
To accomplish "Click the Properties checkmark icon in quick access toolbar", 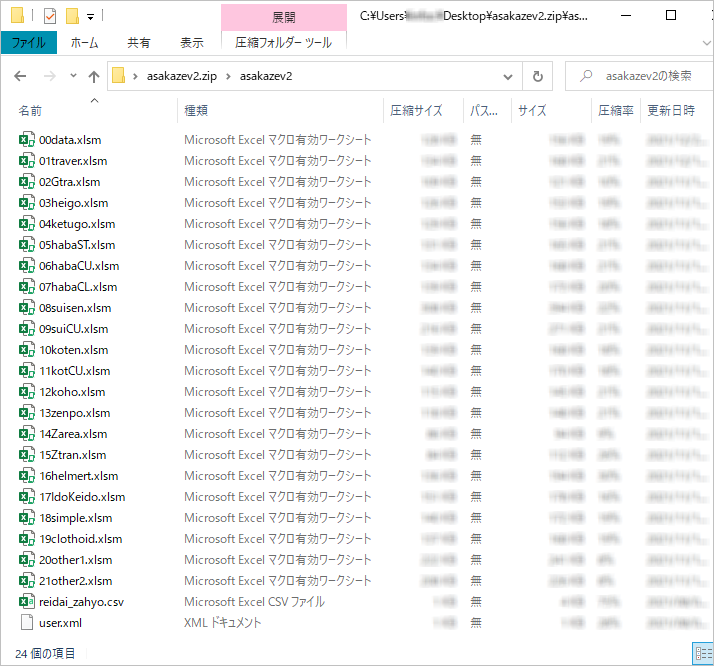I will [49, 16].
